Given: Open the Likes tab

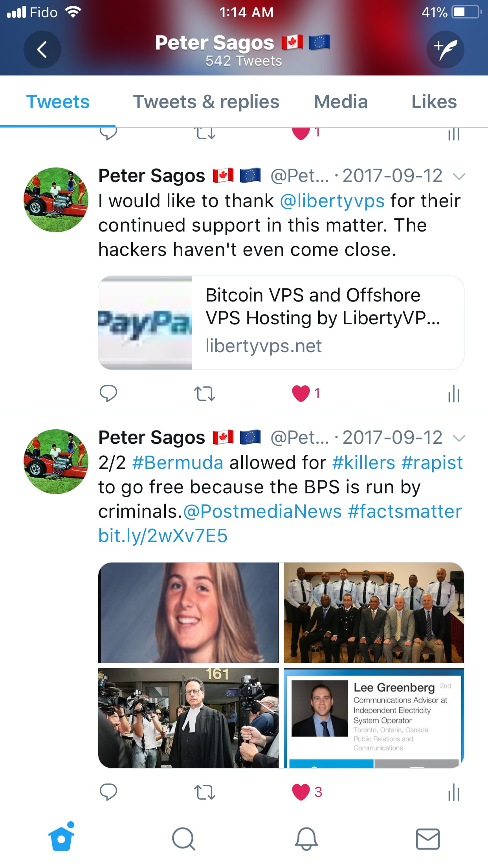Looking at the screenshot, I should click(434, 102).
